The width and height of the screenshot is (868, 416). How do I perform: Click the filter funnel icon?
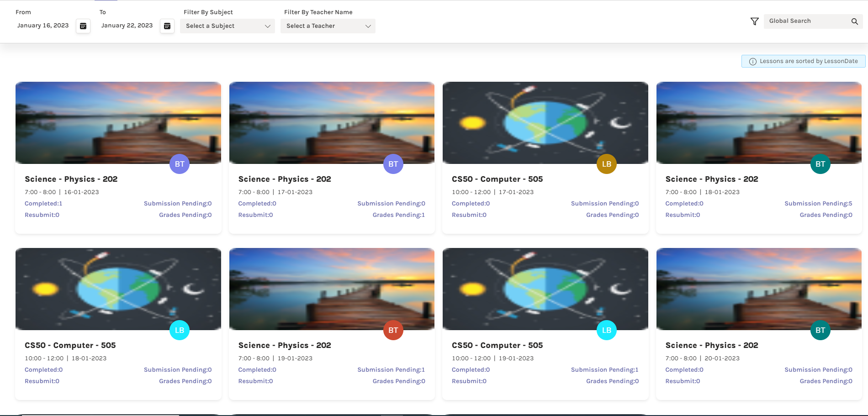point(754,21)
